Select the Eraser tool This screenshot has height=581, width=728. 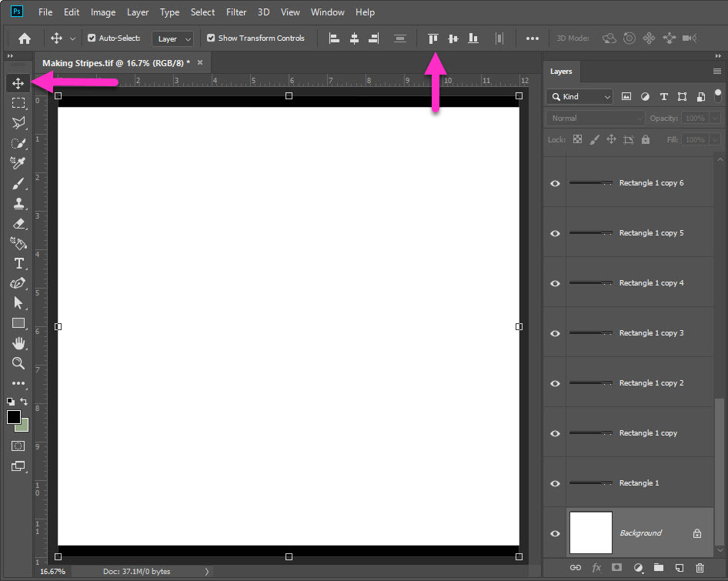pyautogui.click(x=18, y=223)
